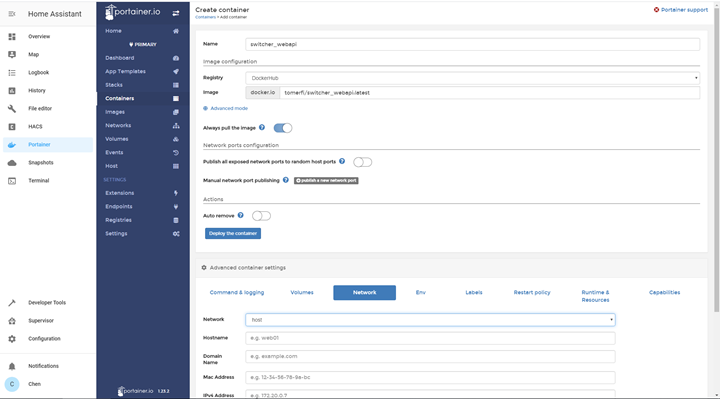Click the portainer.io logo header

(x=133, y=12)
